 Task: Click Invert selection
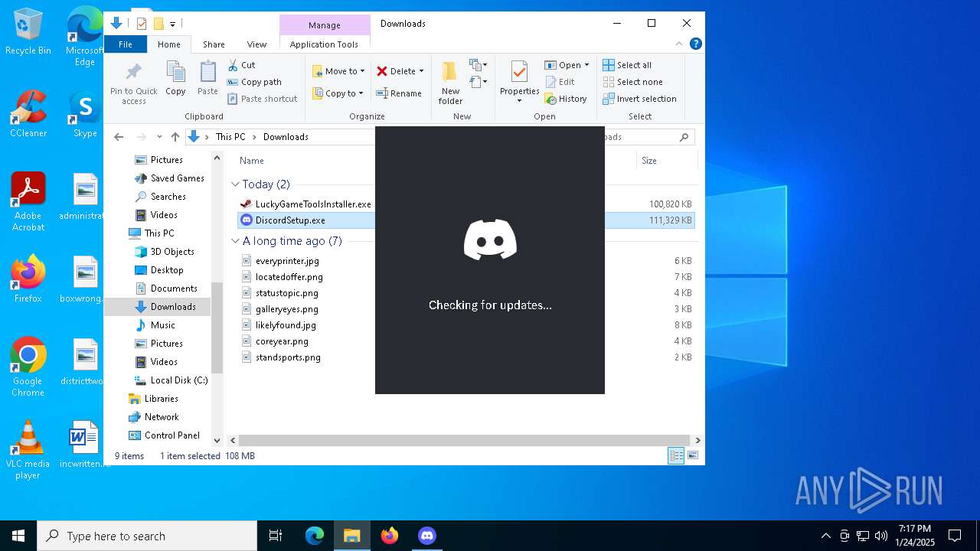coord(639,99)
